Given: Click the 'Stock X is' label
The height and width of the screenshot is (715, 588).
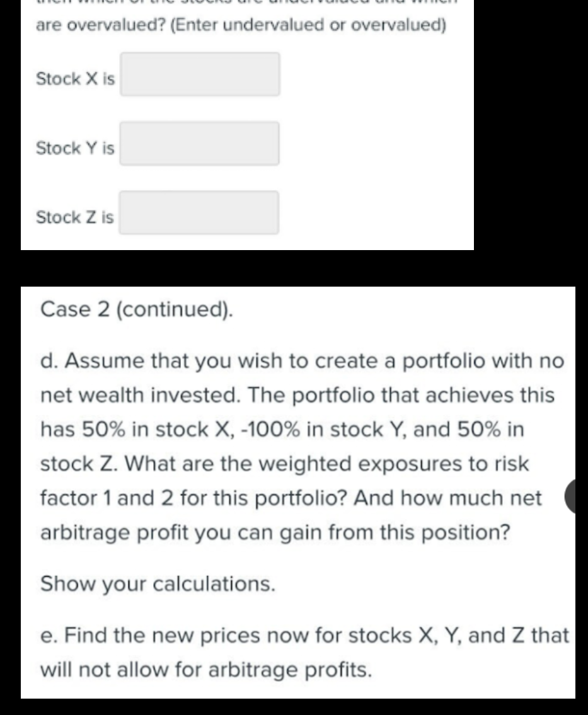Looking at the screenshot, I should tap(74, 79).
